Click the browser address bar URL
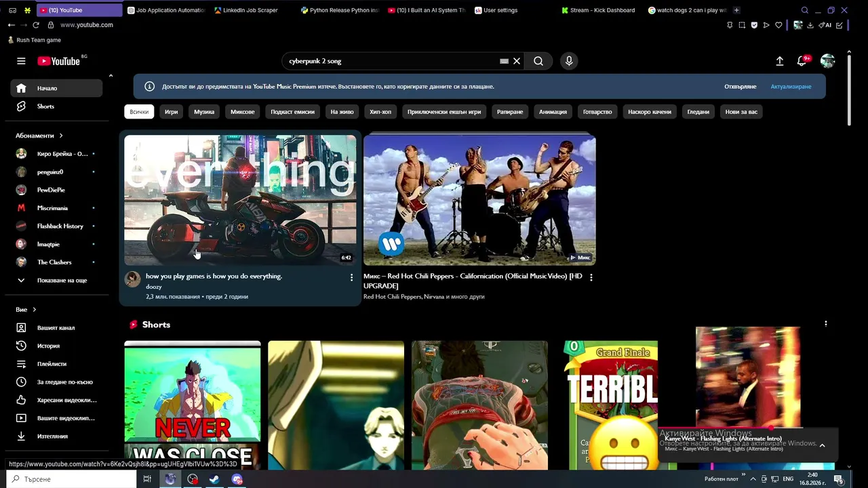Screen dimensions: 868x488 pos(87,25)
